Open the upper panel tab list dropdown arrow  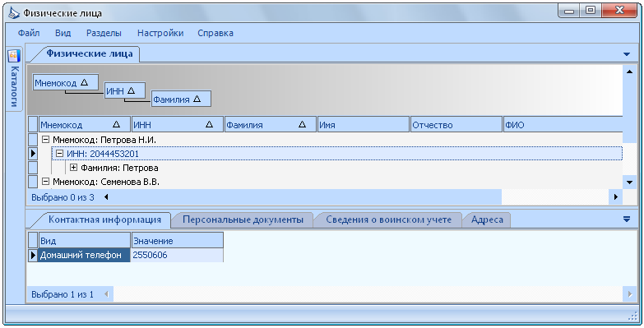[627, 54]
